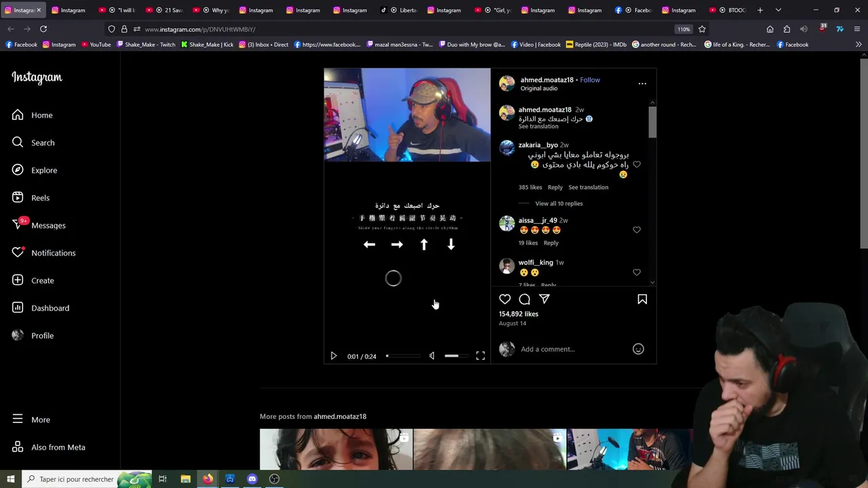Screen dimensions: 868x488
Task: Open the Firefox application menu
Action: [857, 29]
